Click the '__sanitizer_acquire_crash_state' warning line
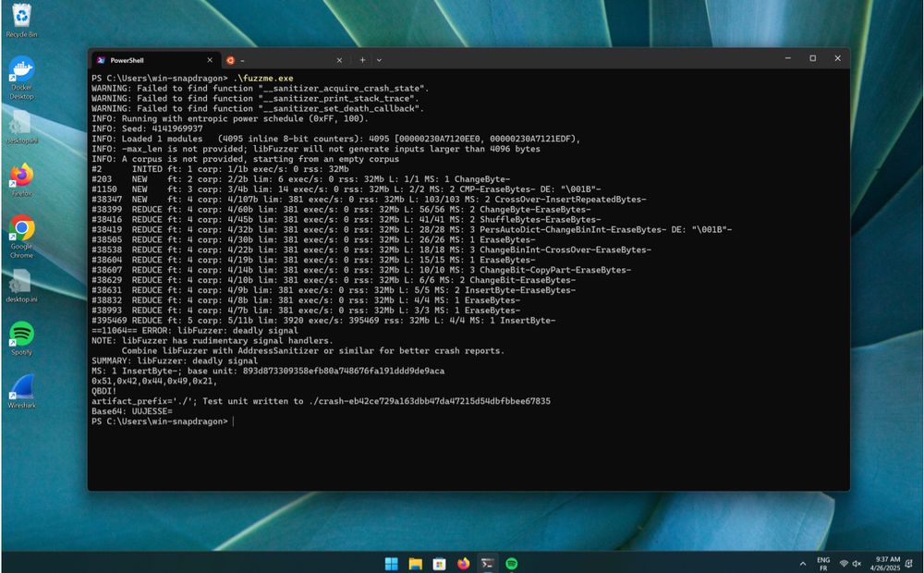Screen dimensions: 924x573 (x=261, y=89)
